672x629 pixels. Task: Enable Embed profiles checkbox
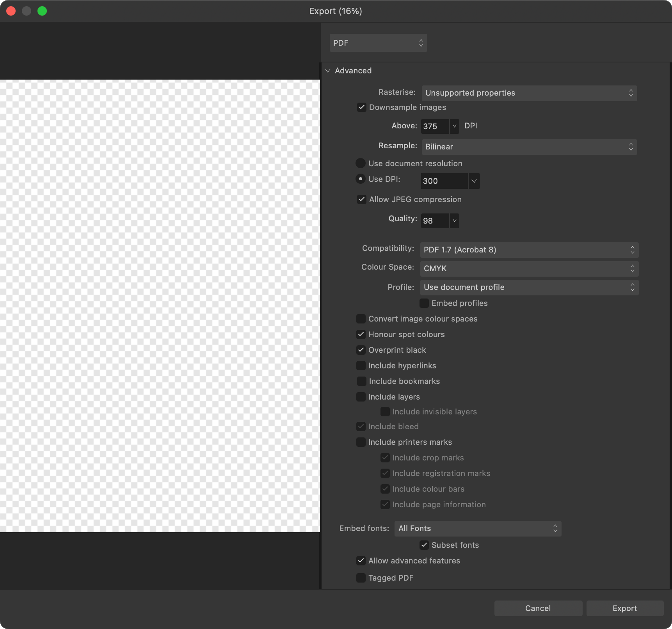(424, 303)
